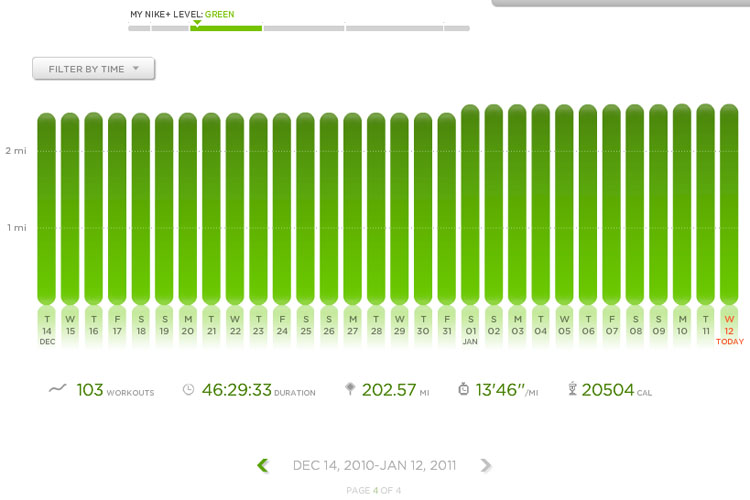Select the run bar for Monday 03

click(x=517, y=204)
